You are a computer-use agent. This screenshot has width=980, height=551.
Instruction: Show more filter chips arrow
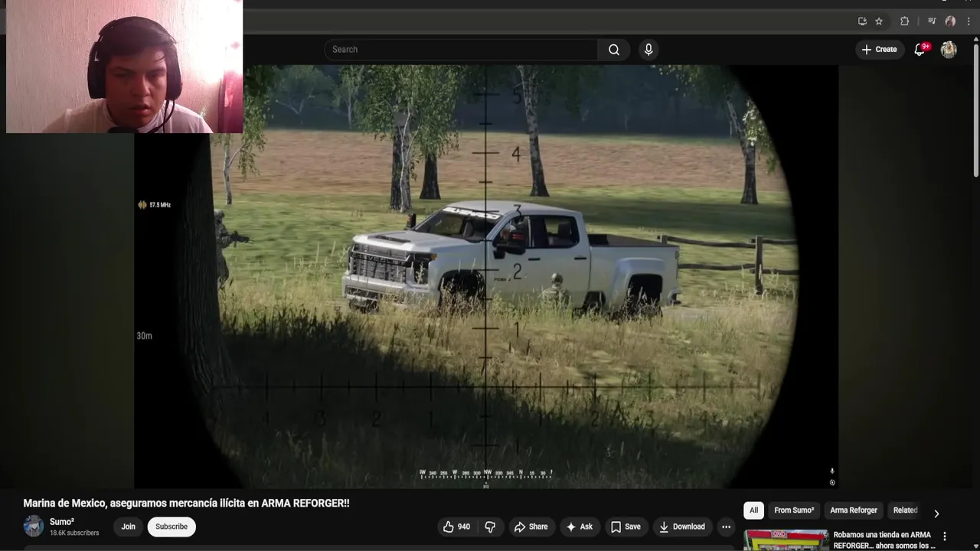(x=936, y=514)
